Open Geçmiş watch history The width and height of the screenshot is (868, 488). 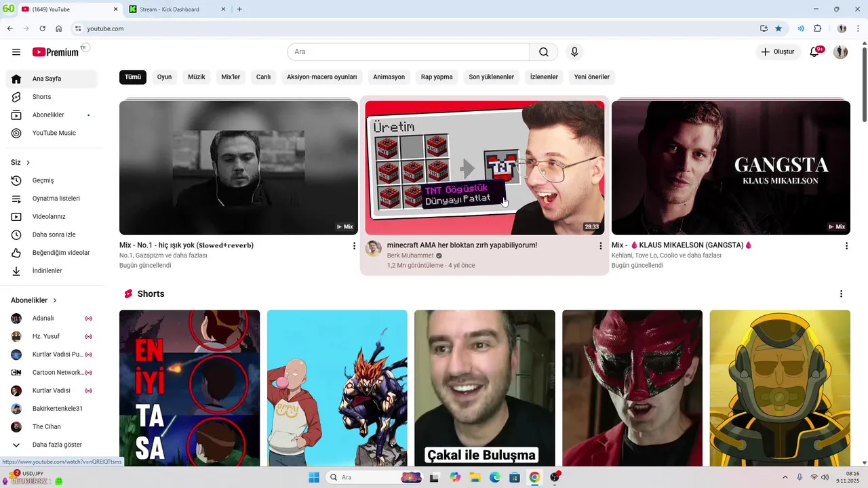pos(52,180)
